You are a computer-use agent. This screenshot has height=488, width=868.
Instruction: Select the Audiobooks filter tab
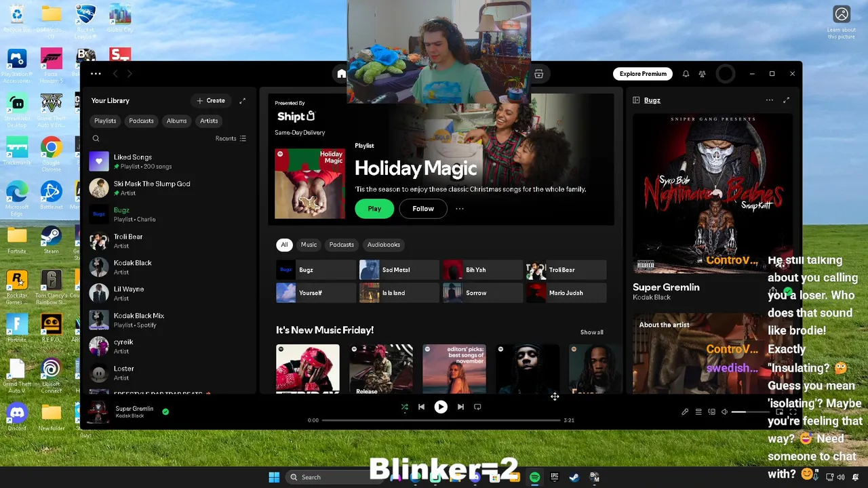(383, 245)
